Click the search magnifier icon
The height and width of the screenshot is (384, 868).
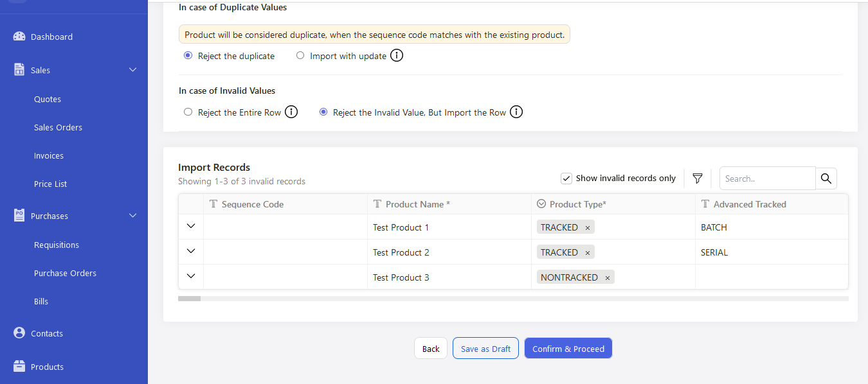(826, 179)
